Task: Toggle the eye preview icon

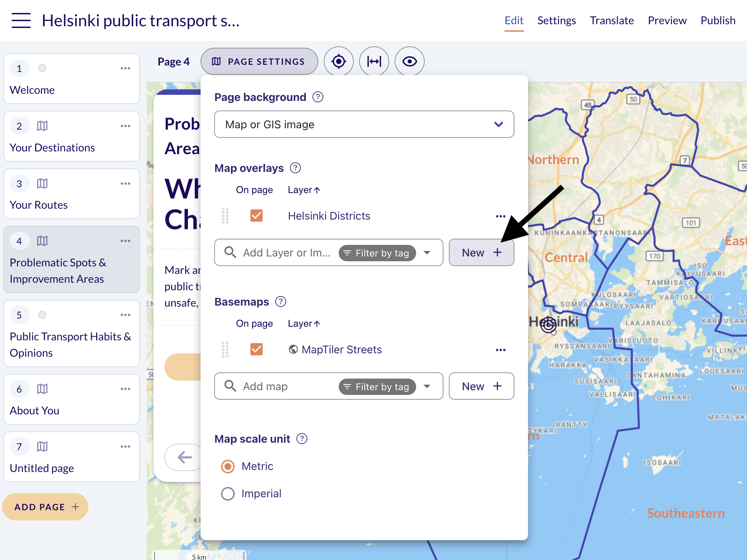Action: pos(409,61)
